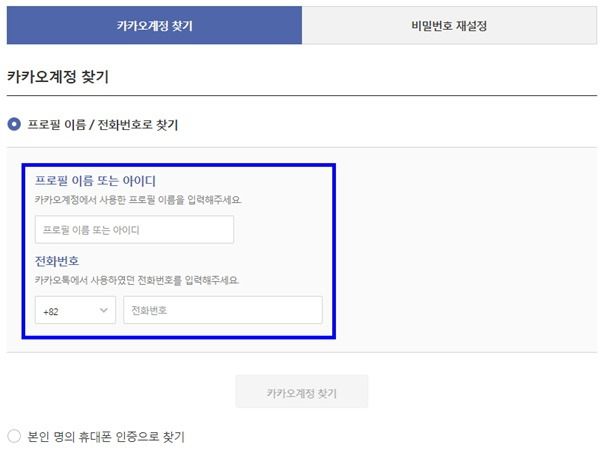Click the 프로필 이름 또는 아이디 blue label
The width and height of the screenshot is (600, 452).
[x=95, y=181]
